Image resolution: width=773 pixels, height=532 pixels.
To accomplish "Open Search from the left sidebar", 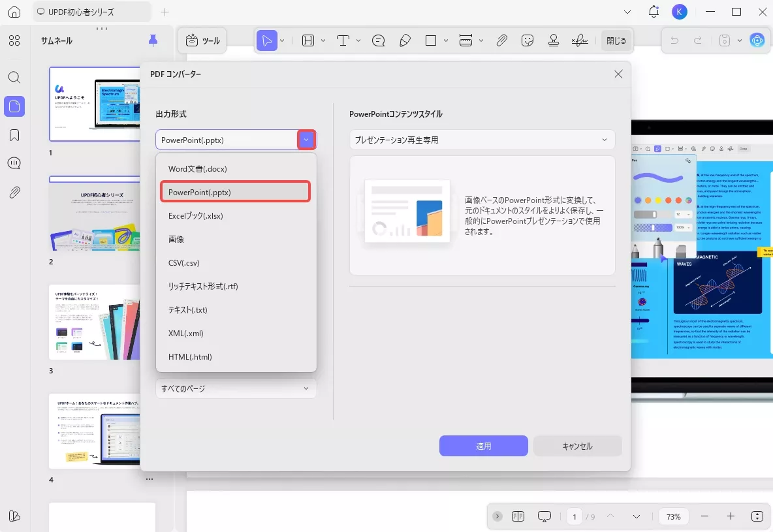I will tap(14, 77).
